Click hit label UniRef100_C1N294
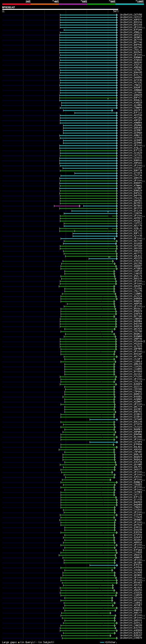The image size is (146, 644). pos(131,213)
